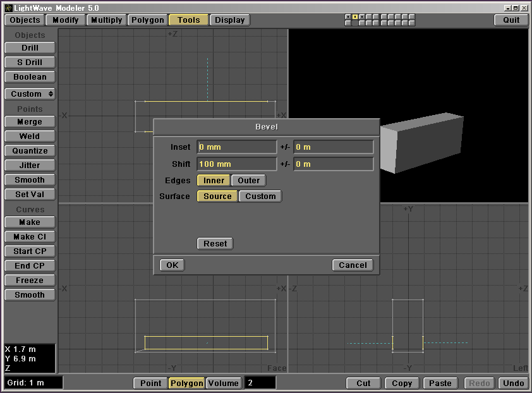532x393 pixels.
Task: Open the Custom popup in Objects sidebar
Action: tap(30, 94)
